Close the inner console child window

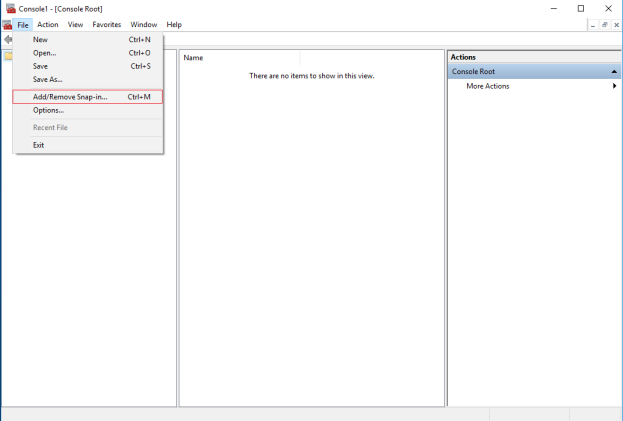616,24
